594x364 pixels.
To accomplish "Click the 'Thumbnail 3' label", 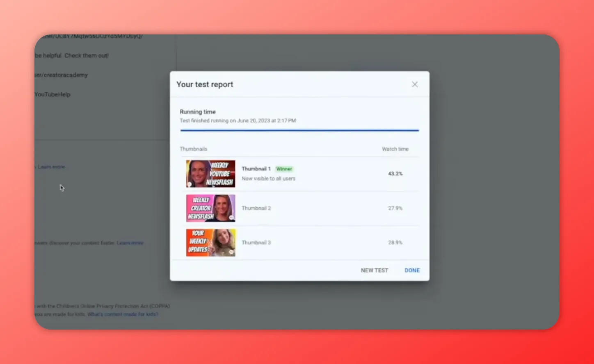I will (x=256, y=243).
